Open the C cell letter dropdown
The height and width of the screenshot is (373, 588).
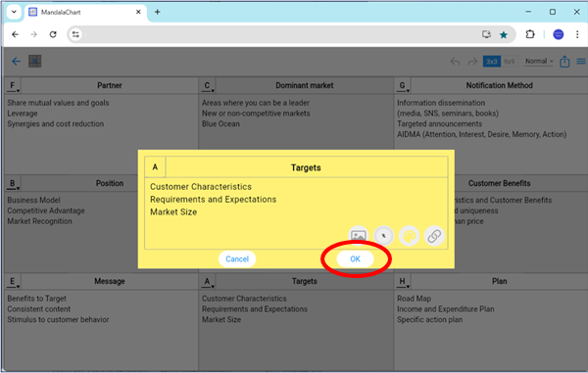207,86
